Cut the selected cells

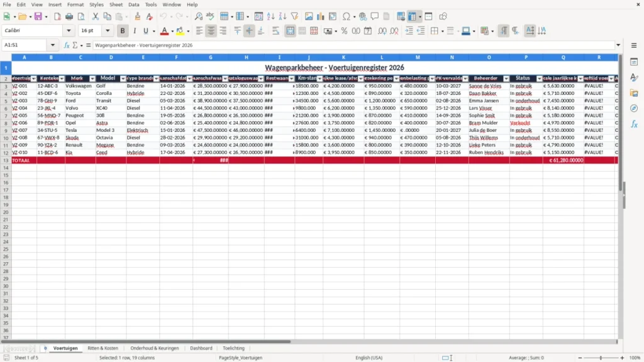pyautogui.click(x=96, y=16)
